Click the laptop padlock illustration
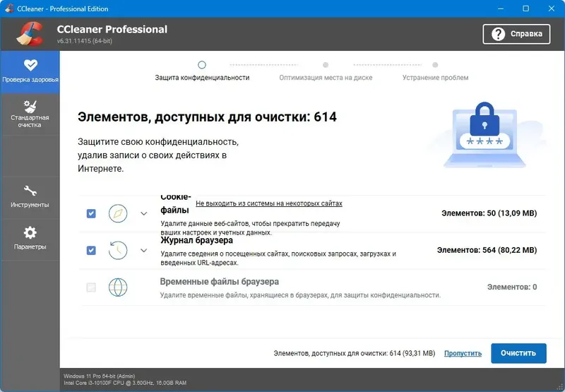 tap(484, 135)
